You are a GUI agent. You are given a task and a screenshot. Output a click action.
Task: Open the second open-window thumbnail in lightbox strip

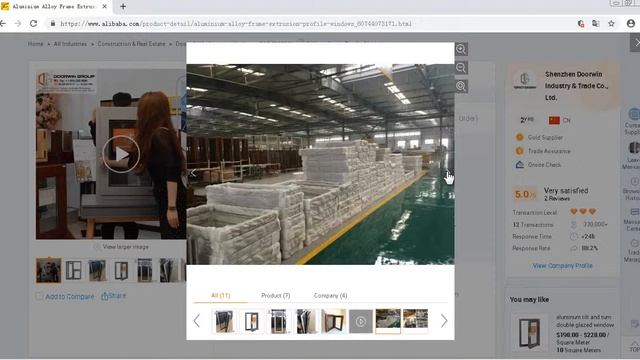pos(251,321)
